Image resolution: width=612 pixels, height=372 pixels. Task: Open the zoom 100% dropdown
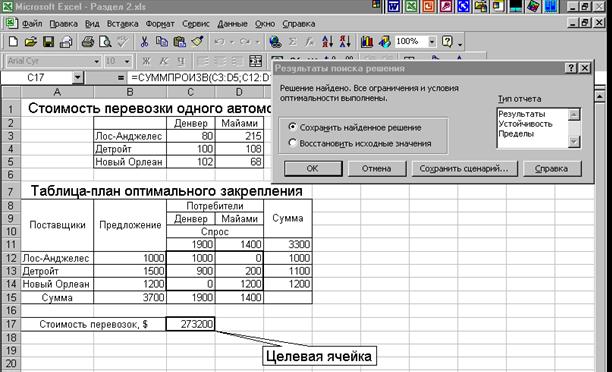pyautogui.click(x=432, y=41)
